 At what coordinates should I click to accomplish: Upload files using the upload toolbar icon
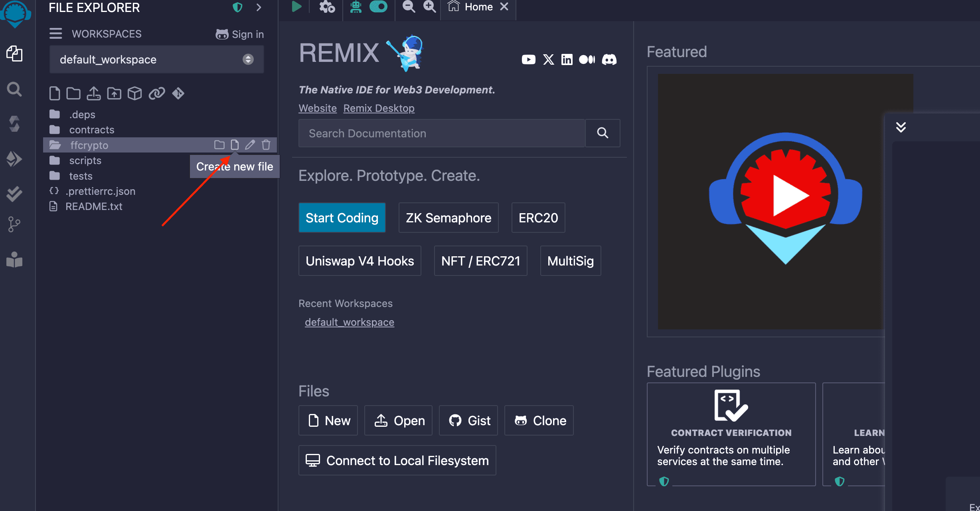(x=94, y=93)
